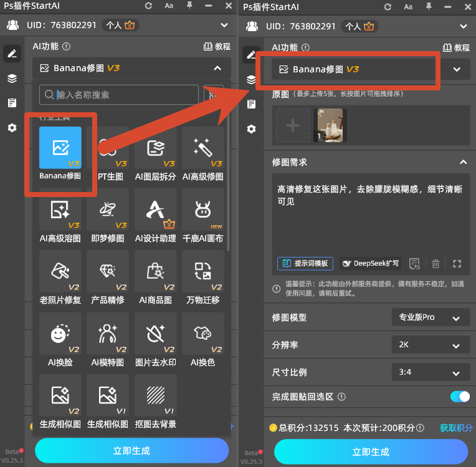
Task: Click the 提示词模板 button
Action: pyautogui.click(x=305, y=264)
